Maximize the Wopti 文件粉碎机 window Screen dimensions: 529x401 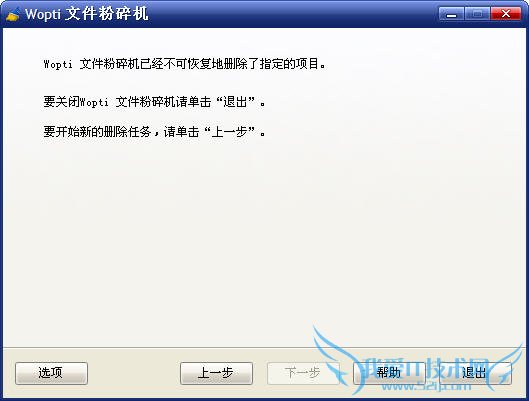(477, 14)
